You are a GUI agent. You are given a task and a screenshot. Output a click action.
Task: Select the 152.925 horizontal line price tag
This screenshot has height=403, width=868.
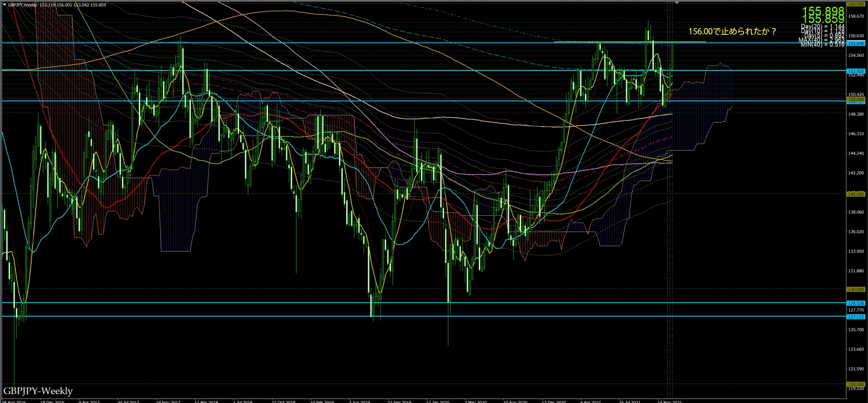(x=856, y=71)
